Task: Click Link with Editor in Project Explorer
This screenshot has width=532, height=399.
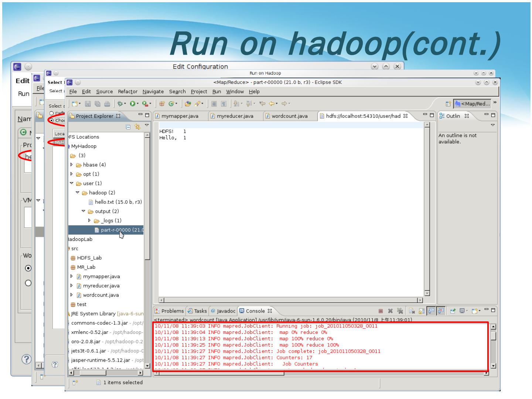Action: (x=137, y=127)
